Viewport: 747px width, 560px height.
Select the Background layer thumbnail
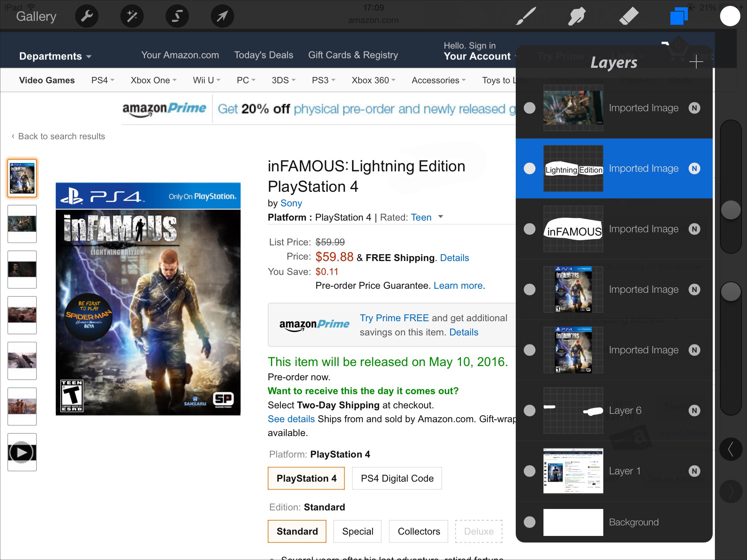(x=573, y=522)
